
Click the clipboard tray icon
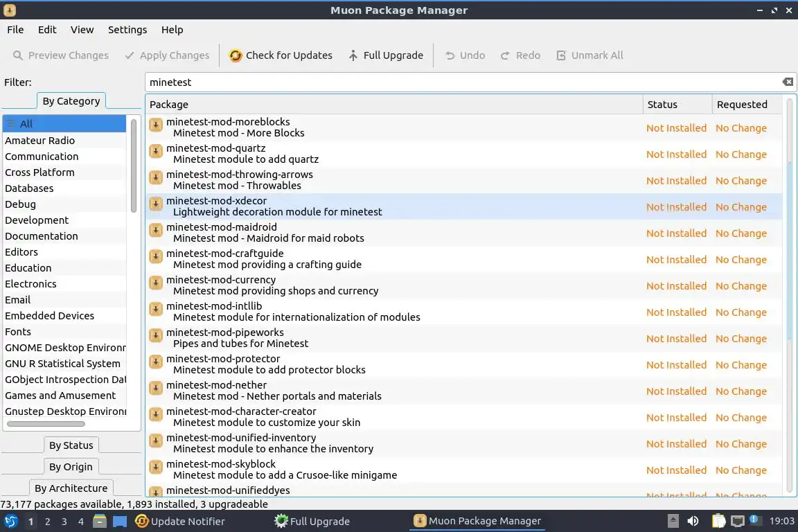click(x=718, y=522)
